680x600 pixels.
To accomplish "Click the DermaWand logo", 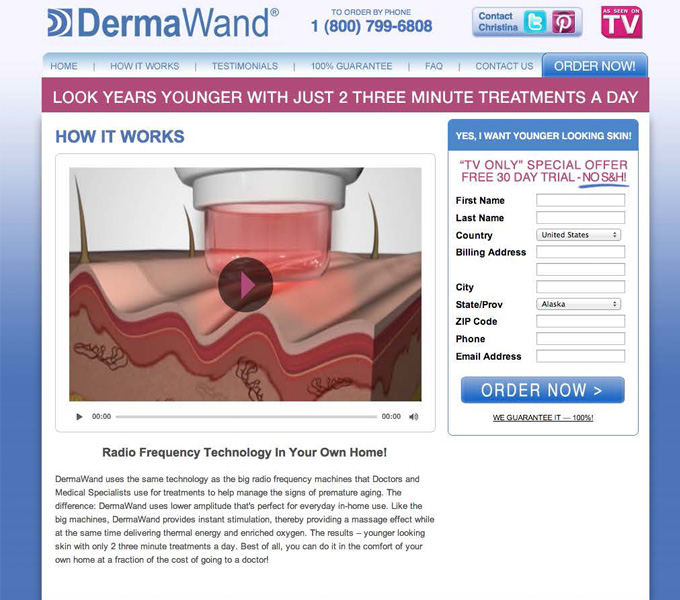I will coord(163,23).
